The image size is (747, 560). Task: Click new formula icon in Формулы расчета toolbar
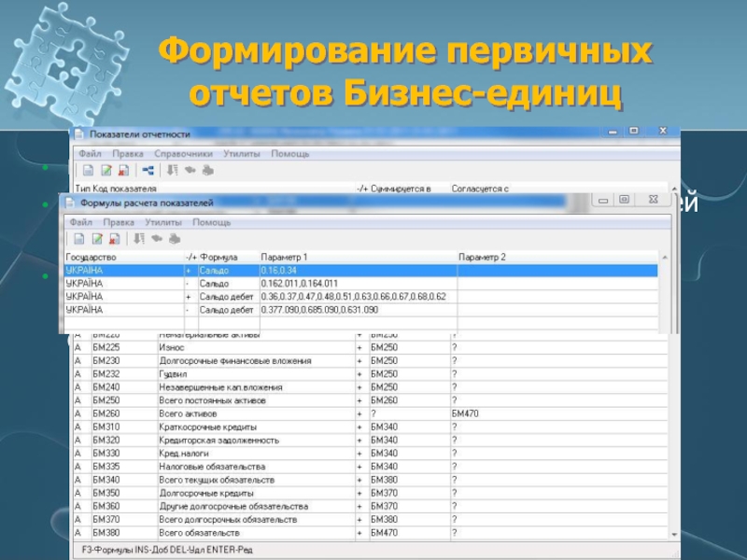(77, 239)
